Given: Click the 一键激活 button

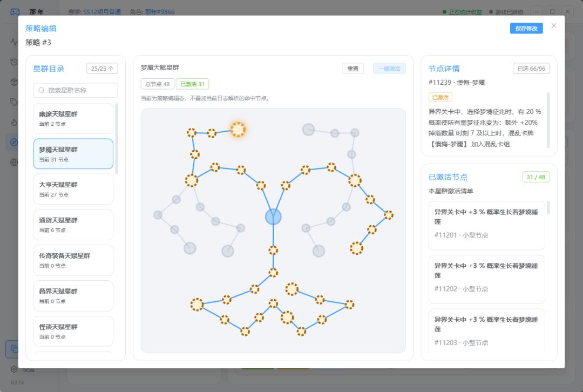Looking at the screenshot, I should point(389,69).
